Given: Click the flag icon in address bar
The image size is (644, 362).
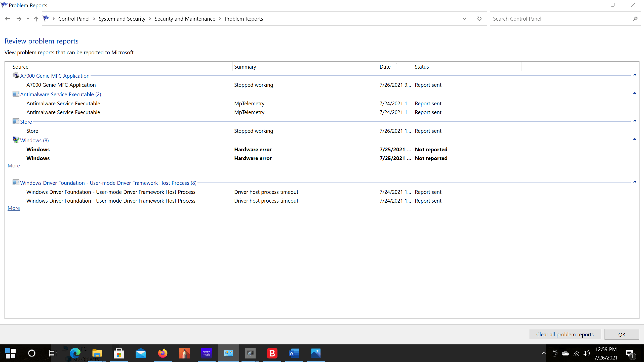Looking at the screenshot, I should (x=46, y=18).
